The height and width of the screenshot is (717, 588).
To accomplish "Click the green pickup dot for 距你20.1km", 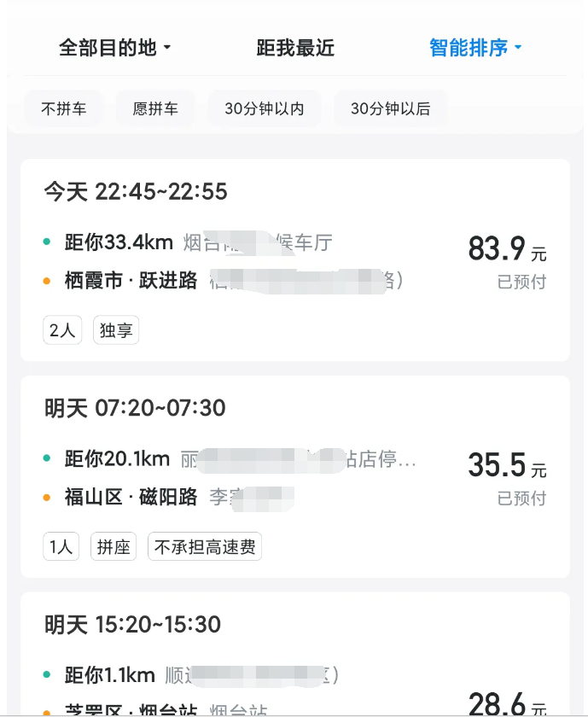I will [x=47, y=459].
